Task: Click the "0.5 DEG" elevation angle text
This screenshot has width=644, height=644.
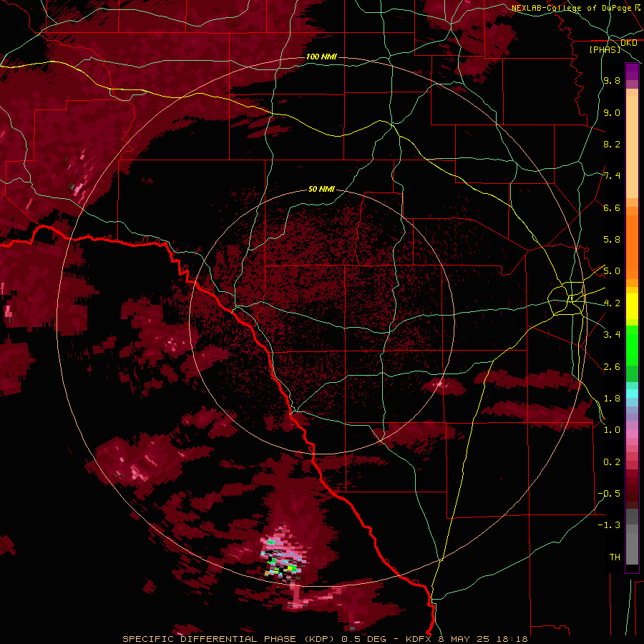Action: click(x=364, y=639)
